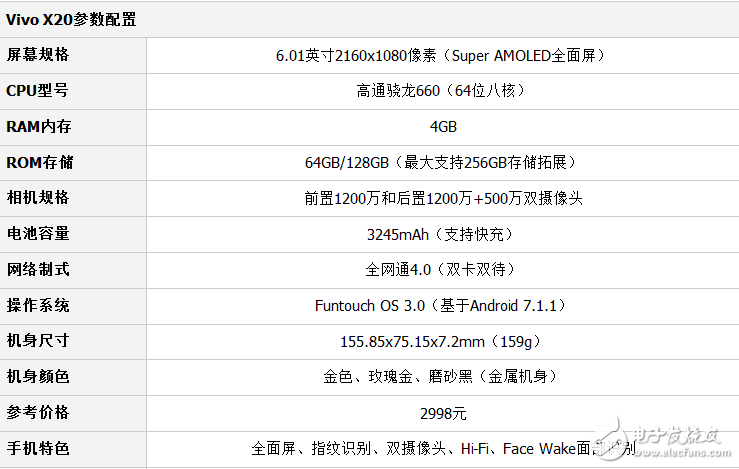Click the RAM内存 row label
The image size is (739, 469).
coord(38,126)
